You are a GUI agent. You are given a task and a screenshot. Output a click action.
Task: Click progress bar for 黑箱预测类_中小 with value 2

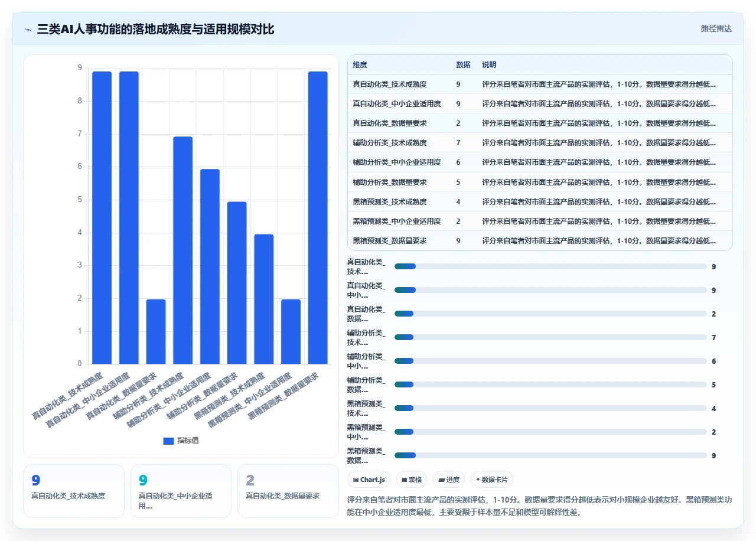pyautogui.click(x=550, y=432)
